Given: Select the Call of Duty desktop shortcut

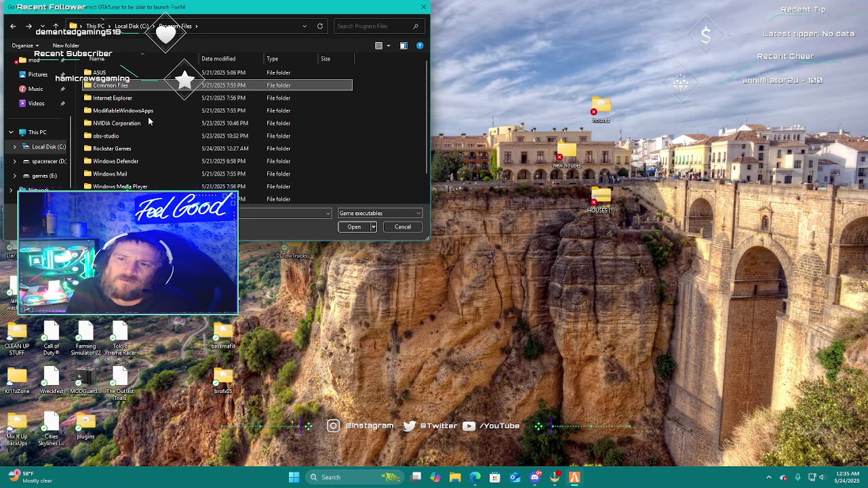Looking at the screenshot, I should (x=51, y=339).
